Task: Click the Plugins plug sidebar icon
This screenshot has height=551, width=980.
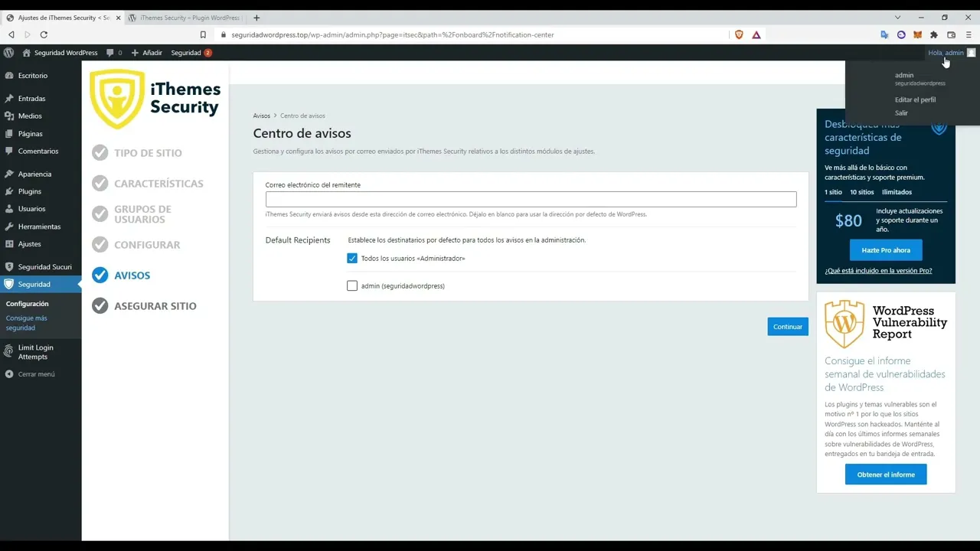Action: pyautogui.click(x=9, y=191)
